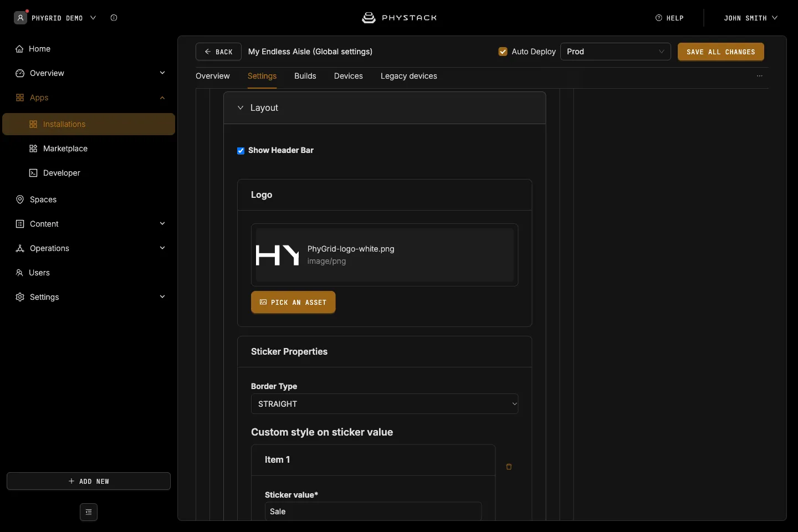Open the more options ellipsis menu
The image size is (798, 532).
point(760,76)
